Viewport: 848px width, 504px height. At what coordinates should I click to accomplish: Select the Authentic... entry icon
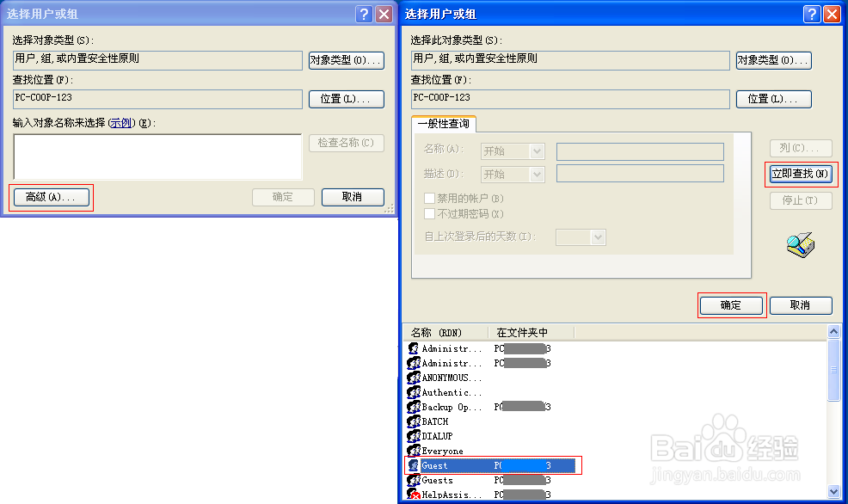pyautogui.click(x=414, y=392)
